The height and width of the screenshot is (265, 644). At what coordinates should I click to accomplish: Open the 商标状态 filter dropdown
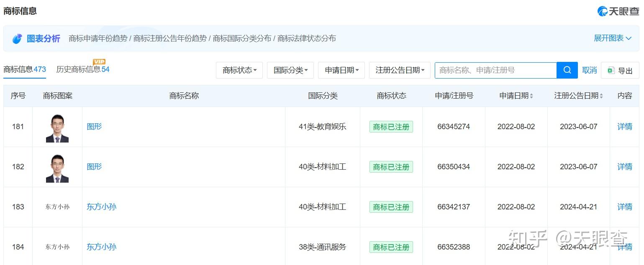239,70
